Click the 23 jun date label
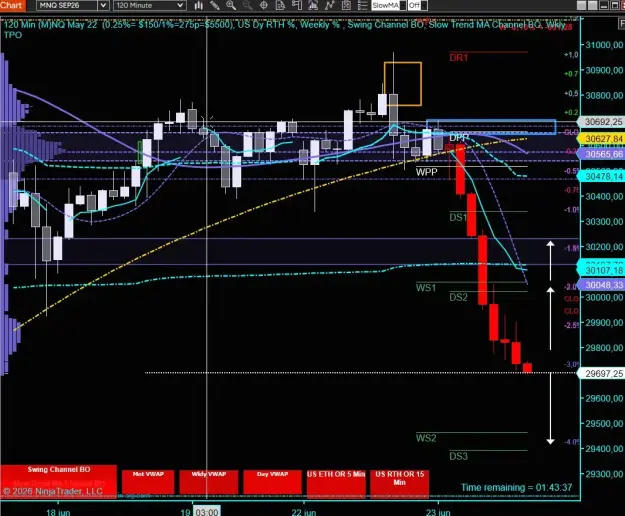 [x=438, y=512]
